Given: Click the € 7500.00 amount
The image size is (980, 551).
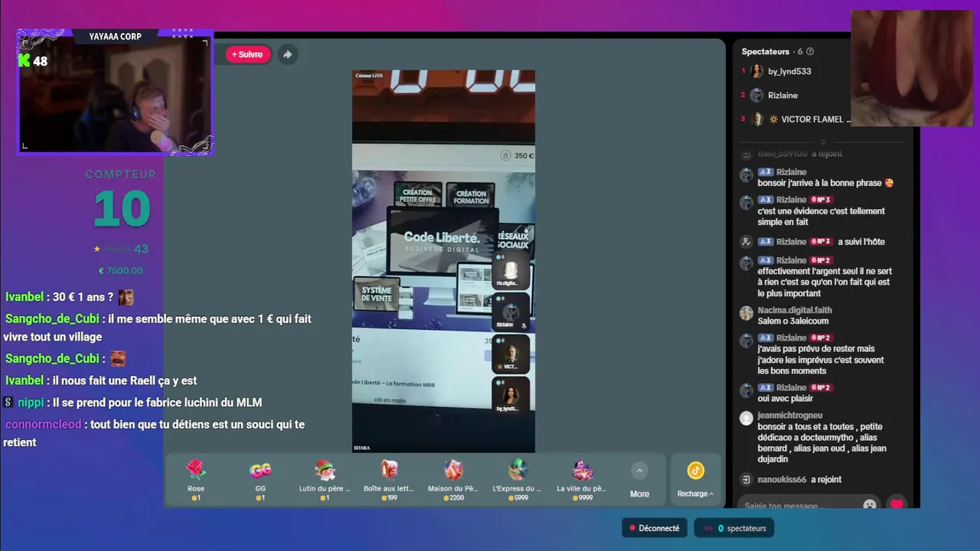Looking at the screenshot, I should pos(120,270).
